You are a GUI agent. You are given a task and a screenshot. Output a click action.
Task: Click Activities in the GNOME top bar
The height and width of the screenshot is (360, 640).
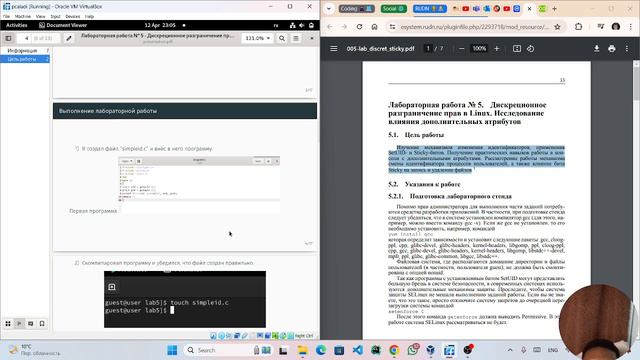(17, 25)
